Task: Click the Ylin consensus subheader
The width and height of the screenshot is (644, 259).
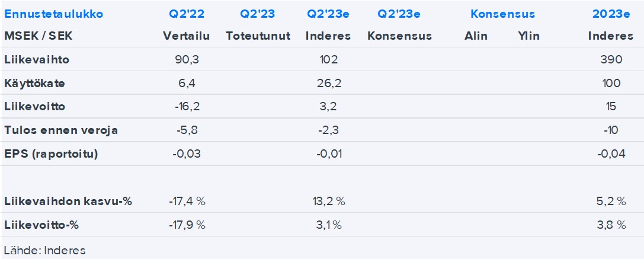Action: (529, 36)
